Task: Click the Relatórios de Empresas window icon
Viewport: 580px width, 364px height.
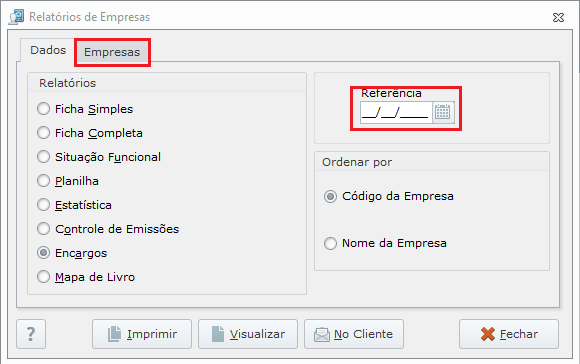Action: pyautogui.click(x=17, y=17)
